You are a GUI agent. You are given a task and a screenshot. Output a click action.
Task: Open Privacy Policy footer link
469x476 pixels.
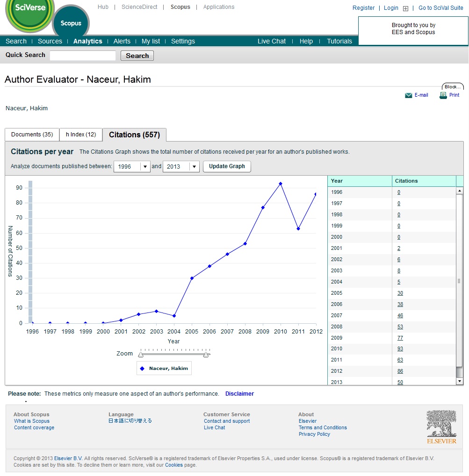314,434
